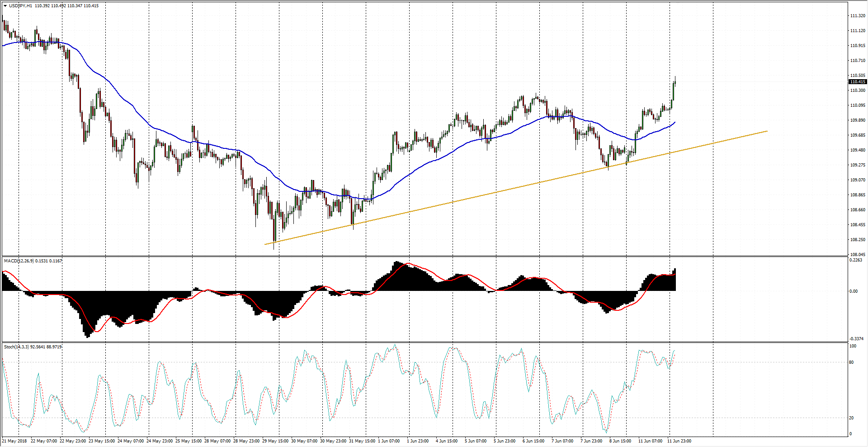Viewport: 868px width, 447px height.
Task: Click the 108.045 price axis label
Action: click(x=858, y=255)
